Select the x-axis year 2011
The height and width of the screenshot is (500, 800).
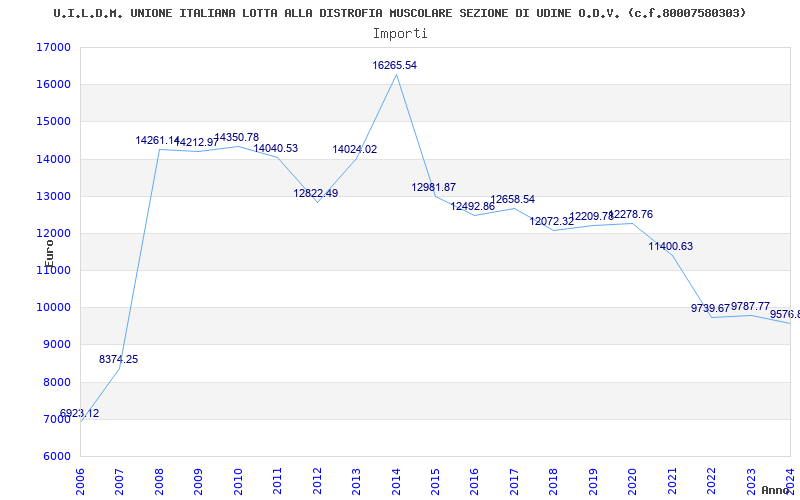[277, 482]
